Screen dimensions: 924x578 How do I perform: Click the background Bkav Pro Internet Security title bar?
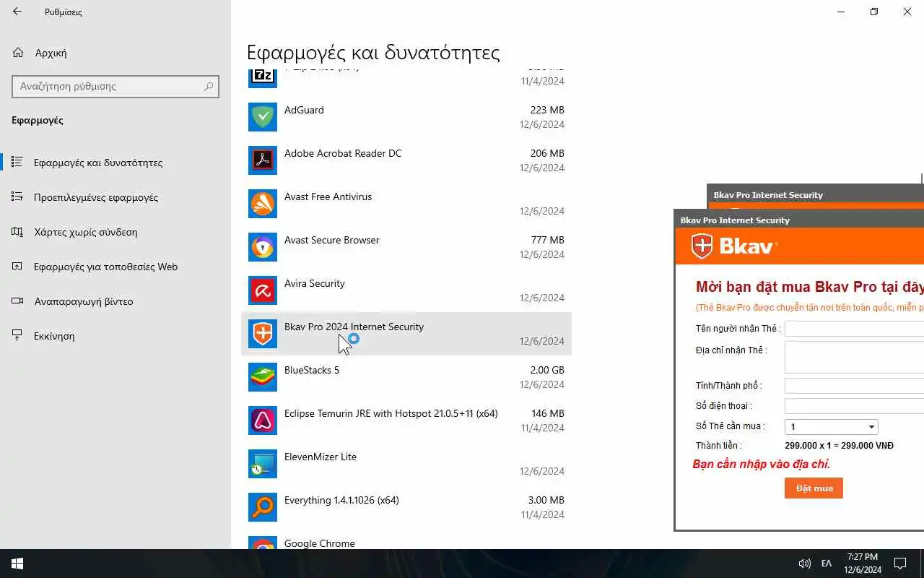click(x=815, y=195)
